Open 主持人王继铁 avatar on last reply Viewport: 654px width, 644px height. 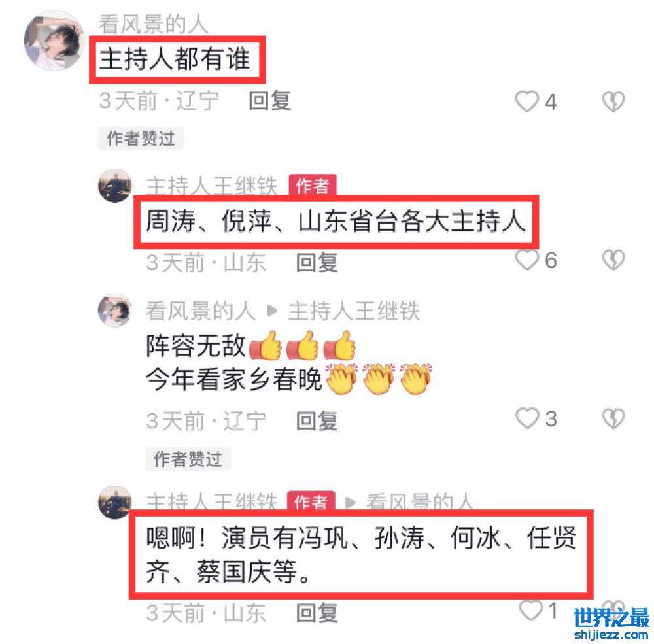click(114, 502)
